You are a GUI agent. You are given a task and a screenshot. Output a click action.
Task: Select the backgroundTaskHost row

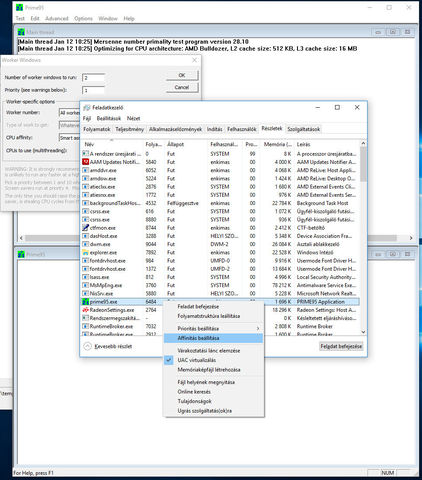coord(220,203)
